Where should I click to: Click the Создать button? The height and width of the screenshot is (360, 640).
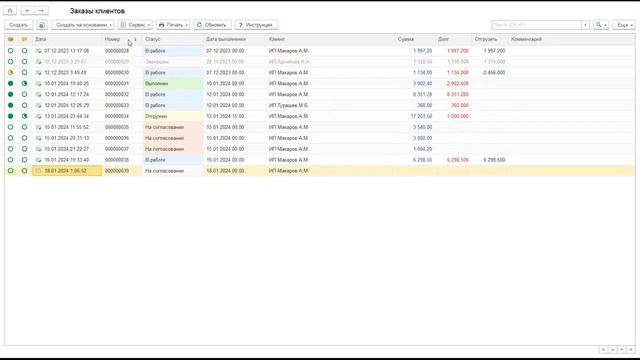point(18,25)
